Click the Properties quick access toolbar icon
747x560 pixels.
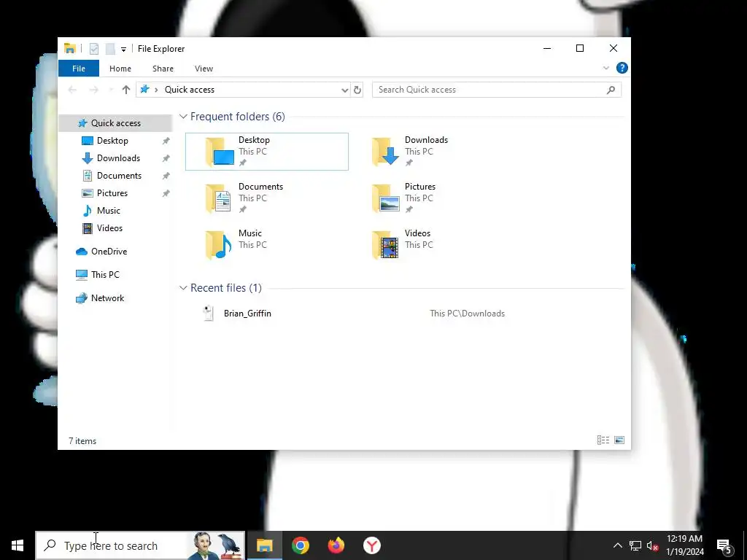point(94,49)
